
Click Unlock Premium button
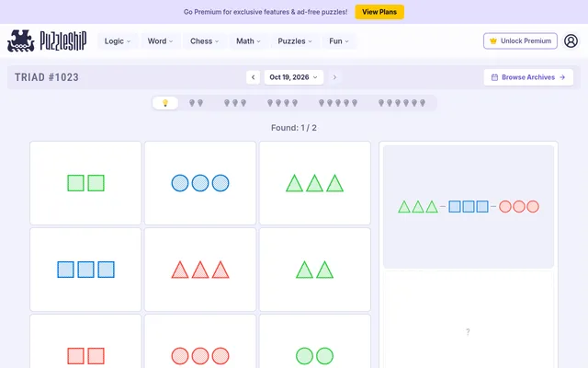(x=520, y=40)
